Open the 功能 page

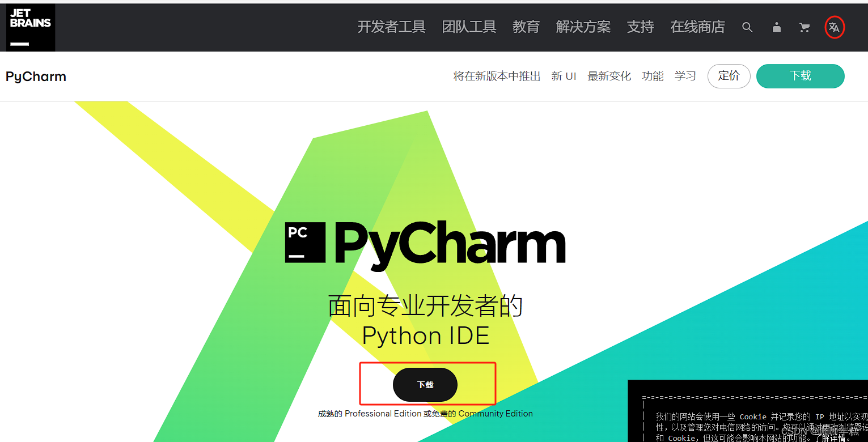[653, 76]
